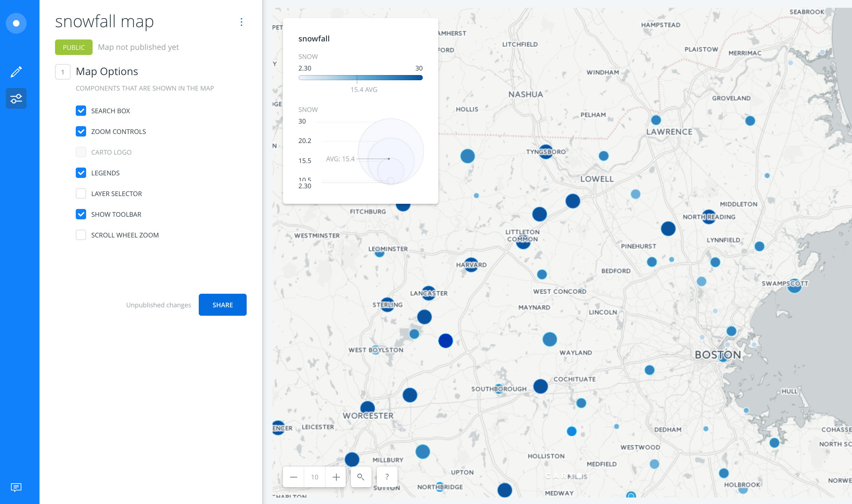
Task: Open the question mark help button
Action: tap(387, 477)
